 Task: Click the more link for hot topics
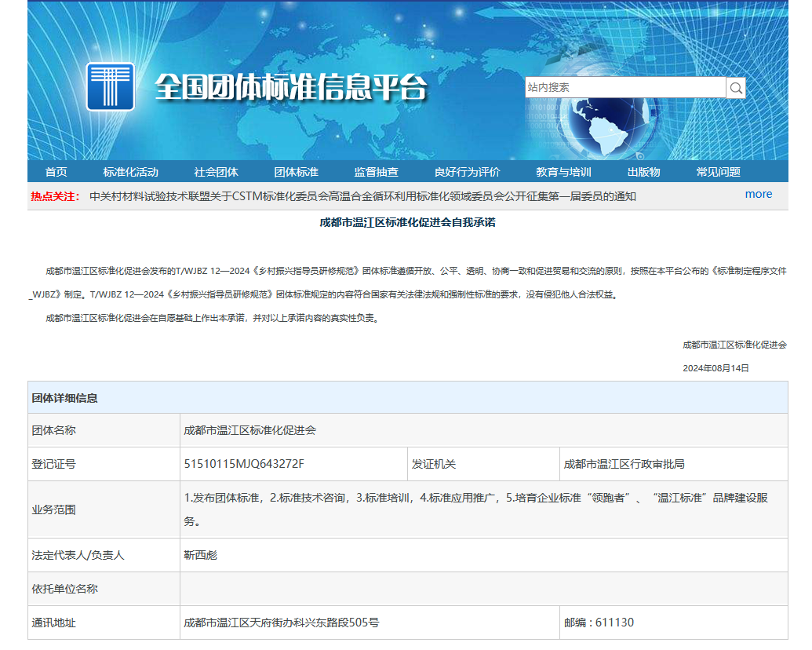759,195
